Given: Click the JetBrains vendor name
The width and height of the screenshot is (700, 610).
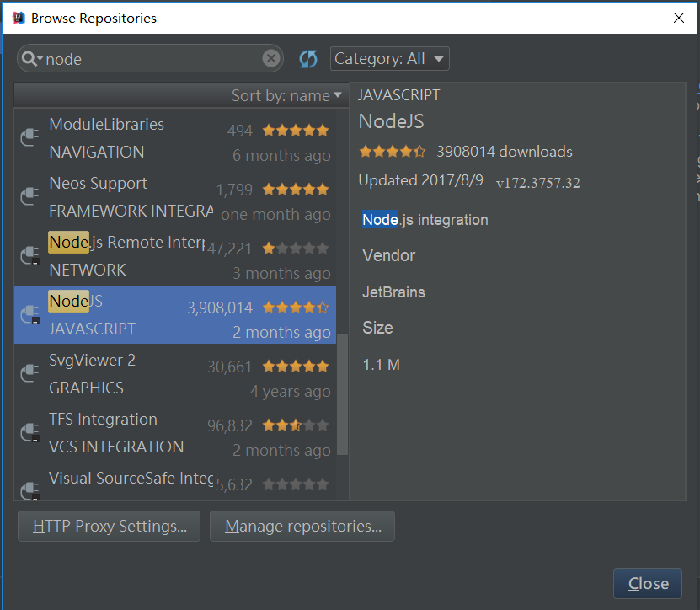Looking at the screenshot, I should [x=393, y=292].
